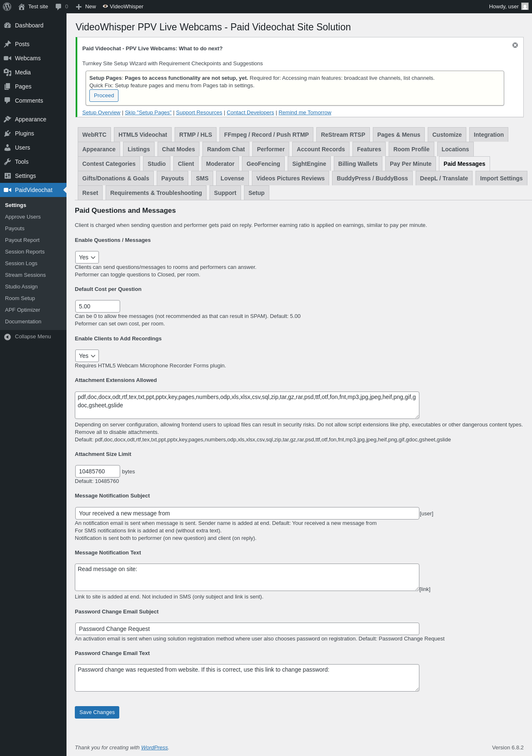Click the Message Notification Text textarea
Viewport: 532px width, 756px height.
pos(247,577)
